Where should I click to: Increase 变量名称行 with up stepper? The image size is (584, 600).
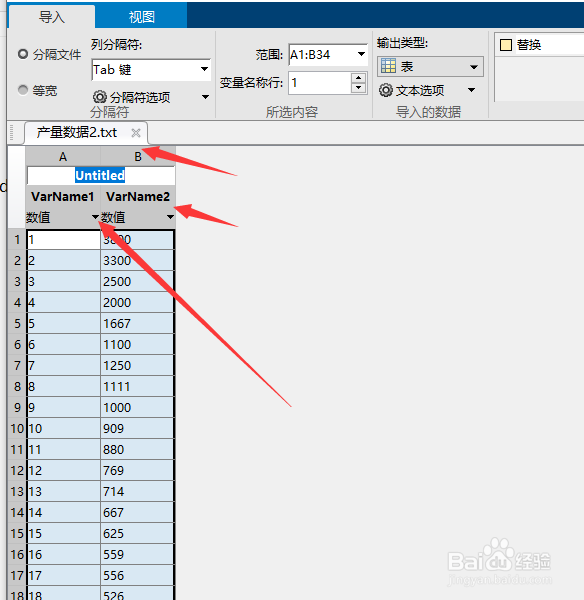coord(358,78)
